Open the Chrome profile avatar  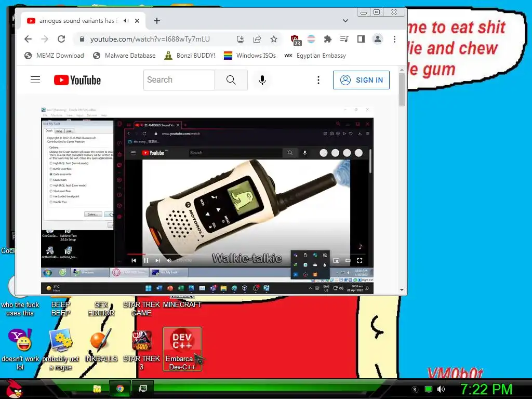[378, 39]
